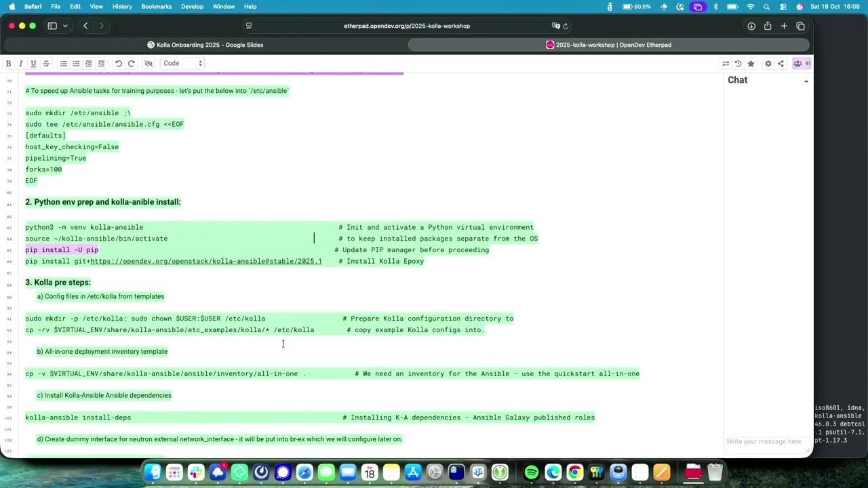Image resolution: width=868 pixels, height=488 pixels.
Task: Click the "3. Kolla pre steps:" heading
Action: pos(58,282)
